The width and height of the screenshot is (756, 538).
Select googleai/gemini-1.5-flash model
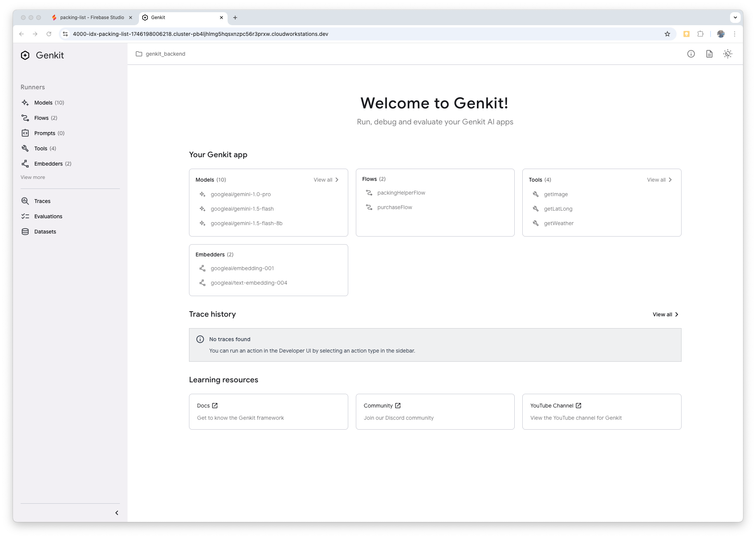click(242, 209)
